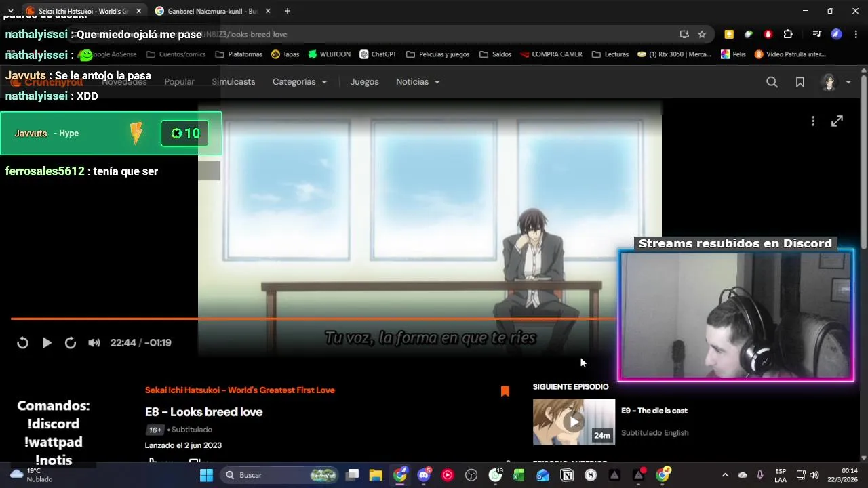Open the Sekai Ichi Hatsukoi series link
This screenshot has height=488, width=868.
pos(240,390)
